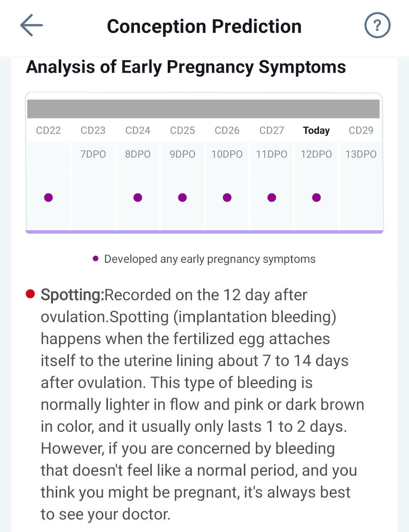Open the help question mark icon

point(377,25)
